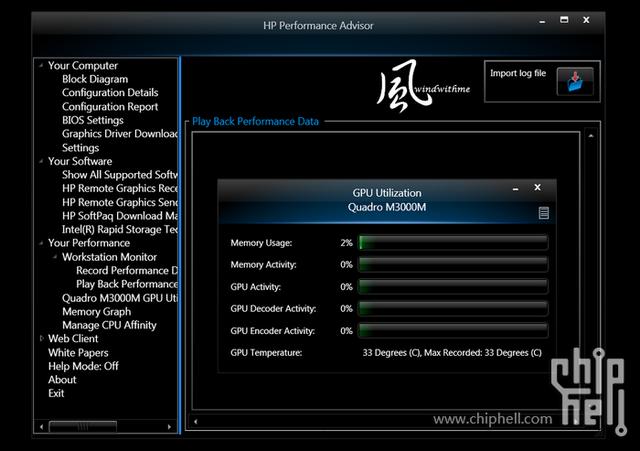Click the GPU Decoder Activity progress bar
The height and width of the screenshot is (451, 640).
[453, 309]
